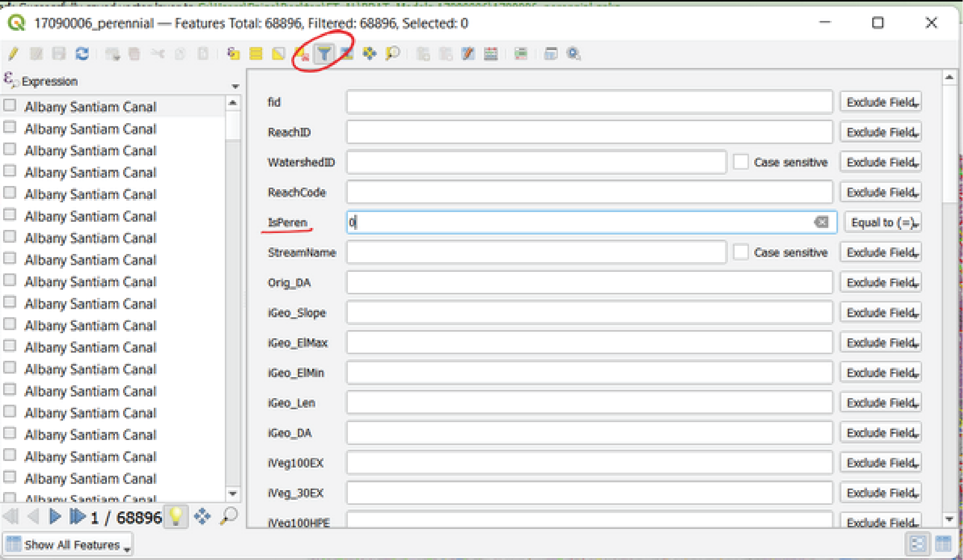Click the paste features icon
Viewport: 963px width, 560px height.
tap(203, 54)
